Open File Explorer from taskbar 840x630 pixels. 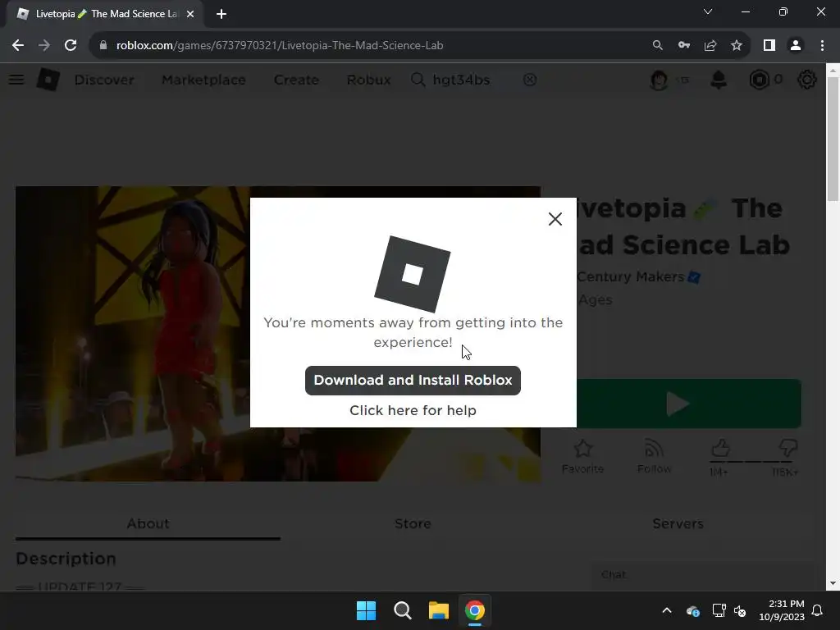439,610
